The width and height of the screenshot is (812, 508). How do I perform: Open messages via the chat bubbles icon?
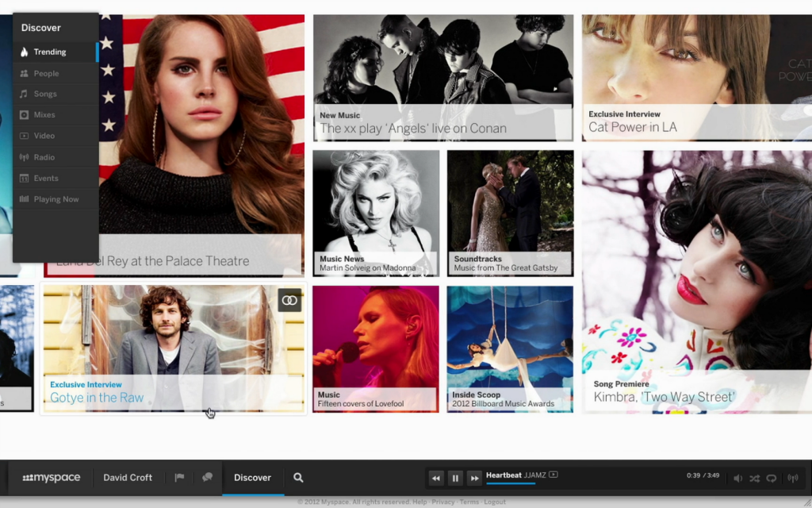pyautogui.click(x=207, y=477)
